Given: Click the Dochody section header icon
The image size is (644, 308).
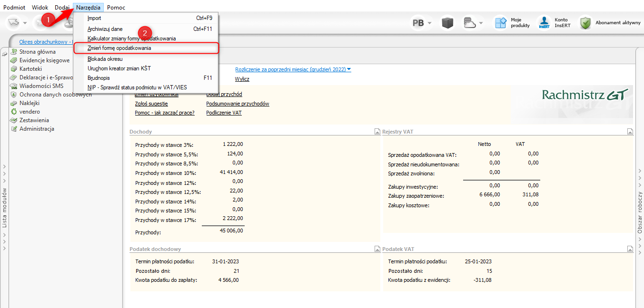Looking at the screenshot, I should coord(377,132).
